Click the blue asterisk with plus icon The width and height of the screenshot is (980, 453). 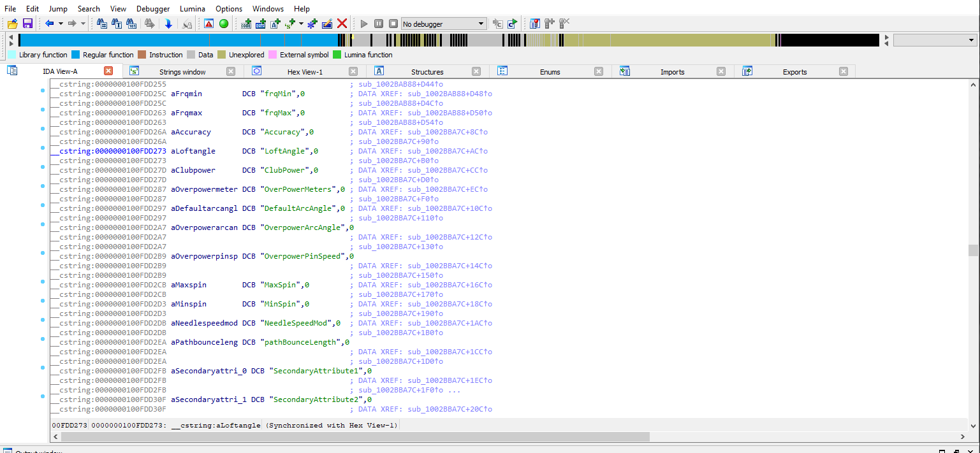pyautogui.click(x=312, y=24)
